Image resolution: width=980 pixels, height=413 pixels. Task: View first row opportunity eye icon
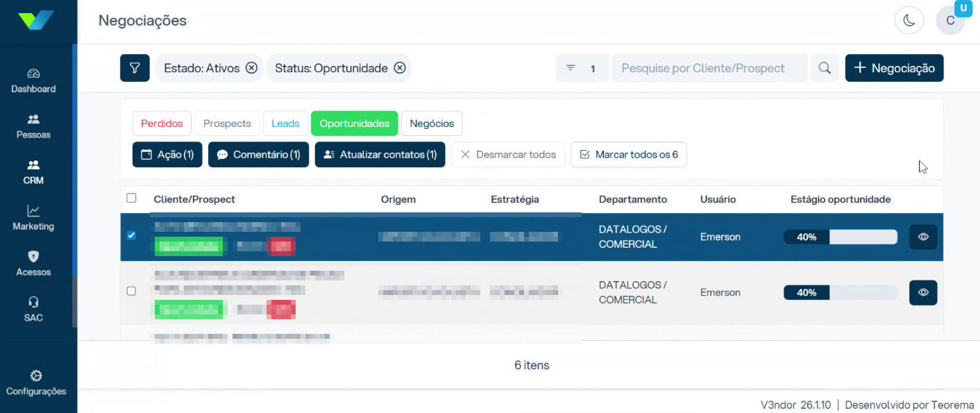923,237
